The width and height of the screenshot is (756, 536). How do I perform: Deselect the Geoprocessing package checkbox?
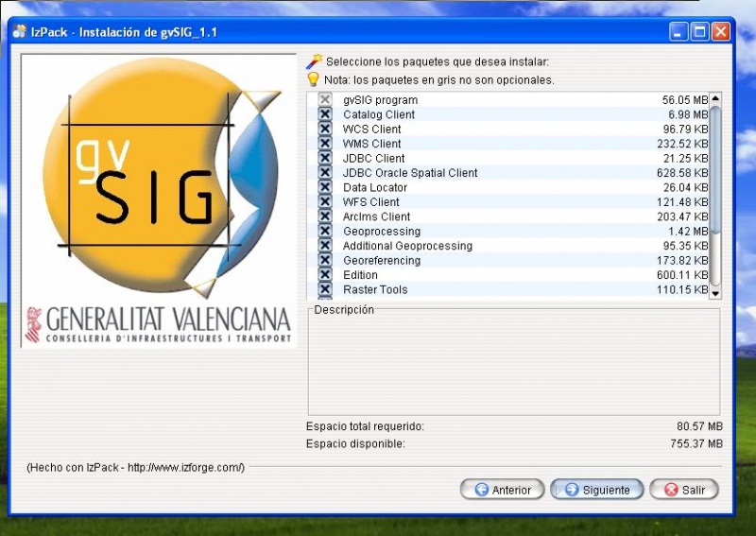[325, 232]
